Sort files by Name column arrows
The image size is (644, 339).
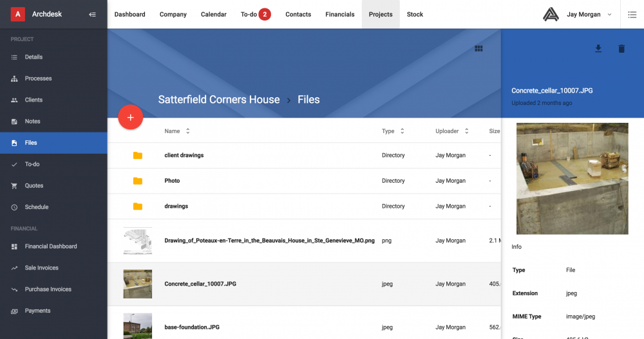coord(187,131)
